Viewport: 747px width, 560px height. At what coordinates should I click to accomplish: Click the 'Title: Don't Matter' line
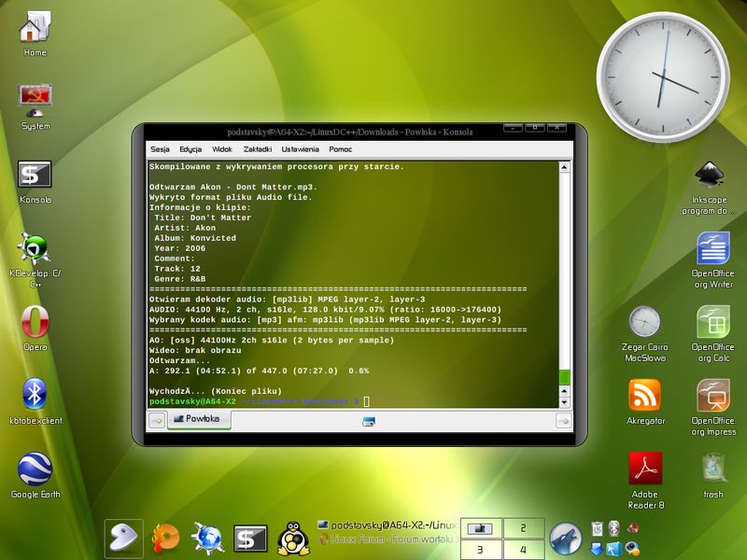[203, 217]
